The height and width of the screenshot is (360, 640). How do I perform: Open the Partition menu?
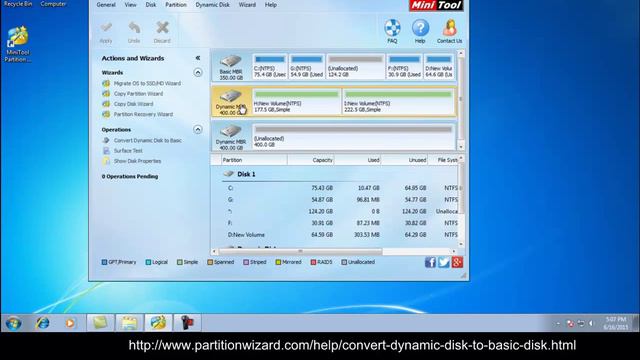tap(176, 5)
